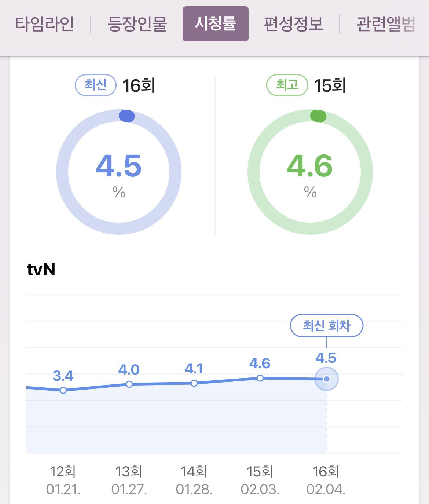429x504 pixels.
Task: Select the 4.1 data point on chart
Action: tap(194, 383)
